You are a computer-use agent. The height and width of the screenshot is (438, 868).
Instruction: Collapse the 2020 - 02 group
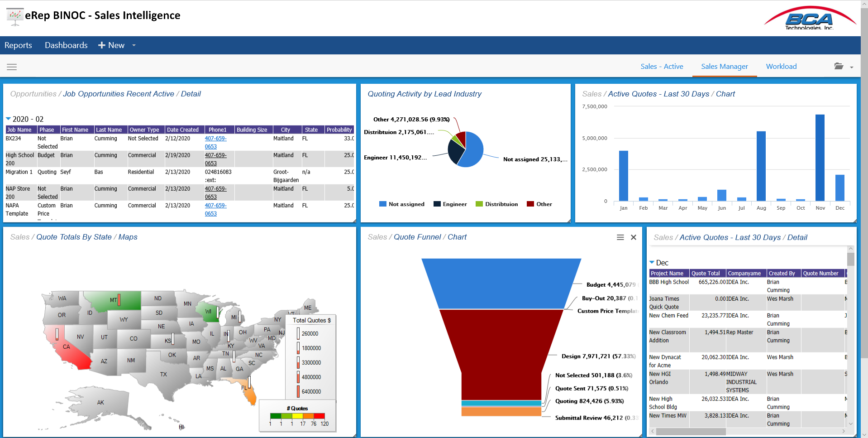click(x=8, y=119)
